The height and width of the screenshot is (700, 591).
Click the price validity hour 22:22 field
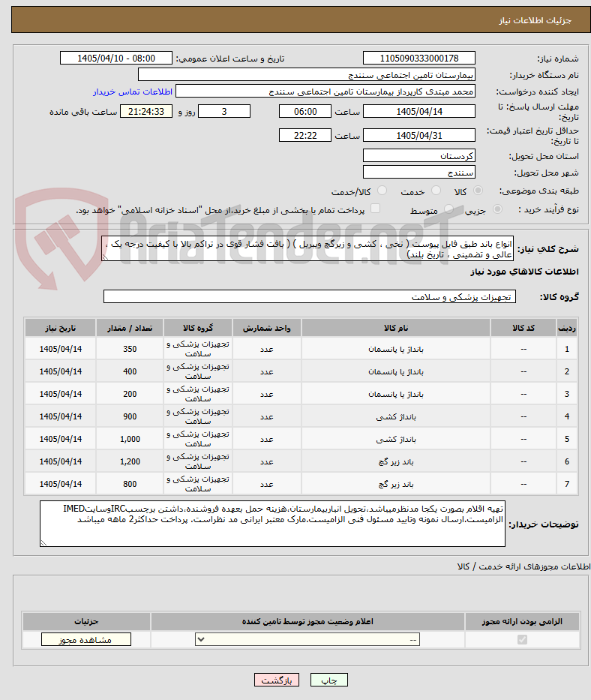[305, 135]
